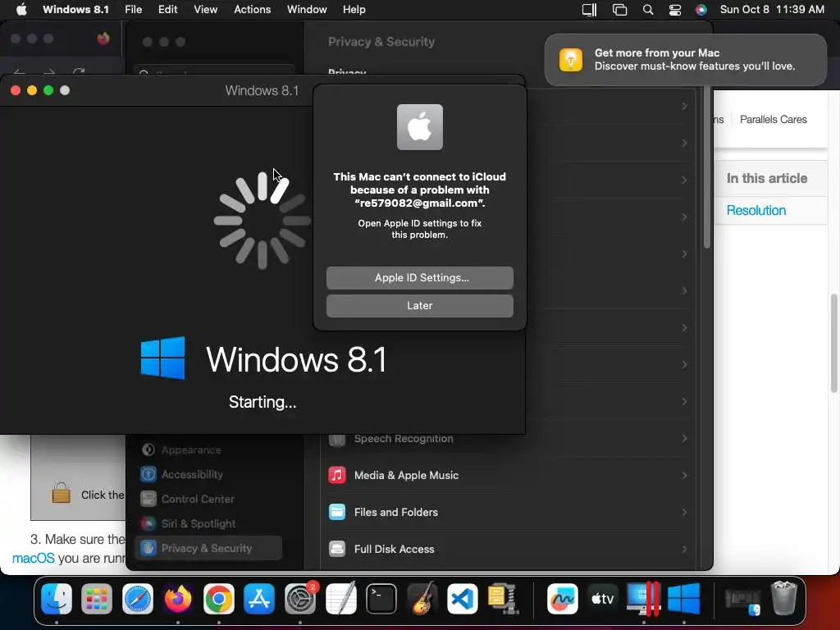Open System Settings with badge in dock
Viewport: 840px width, 630px height.
300,598
